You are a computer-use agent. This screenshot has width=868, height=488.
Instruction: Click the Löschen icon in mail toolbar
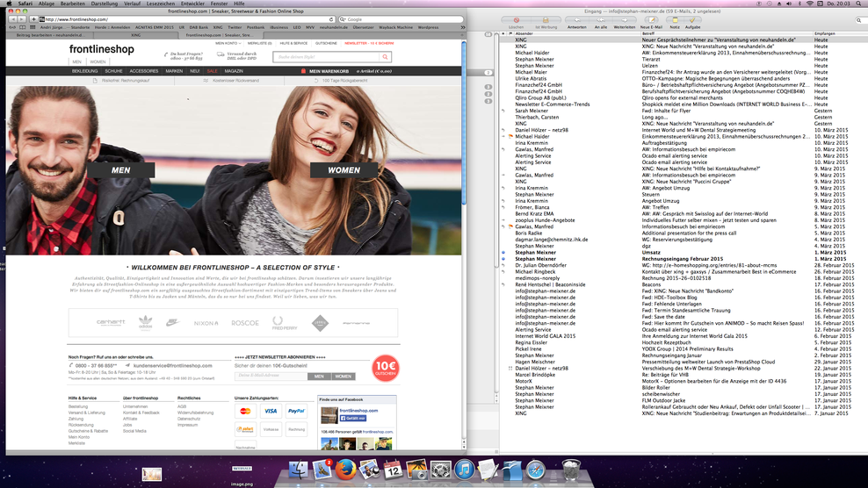pyautogui.click(x=516, y=20)
